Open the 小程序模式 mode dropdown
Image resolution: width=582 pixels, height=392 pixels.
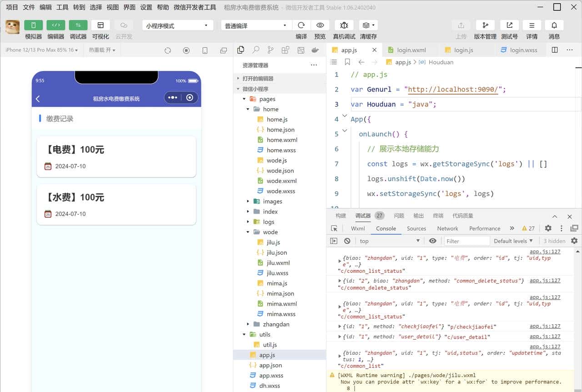(177, 25)
